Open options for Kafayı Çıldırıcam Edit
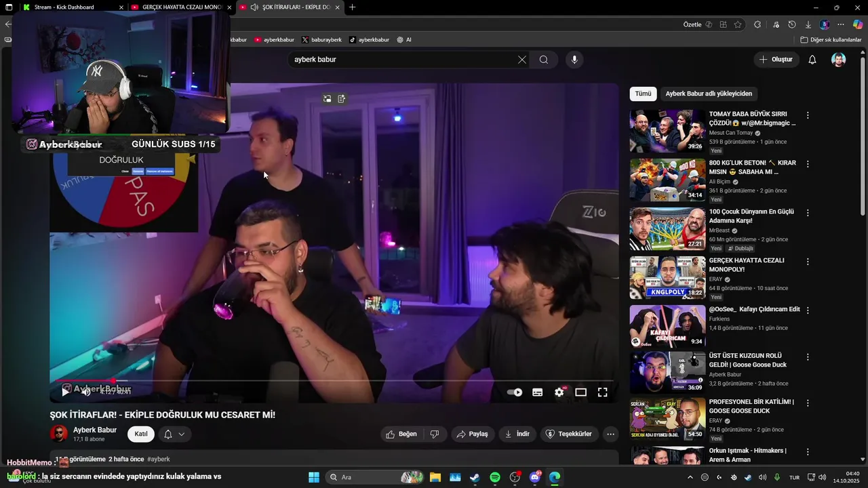868x488 pixels. [x=808, y=310]
